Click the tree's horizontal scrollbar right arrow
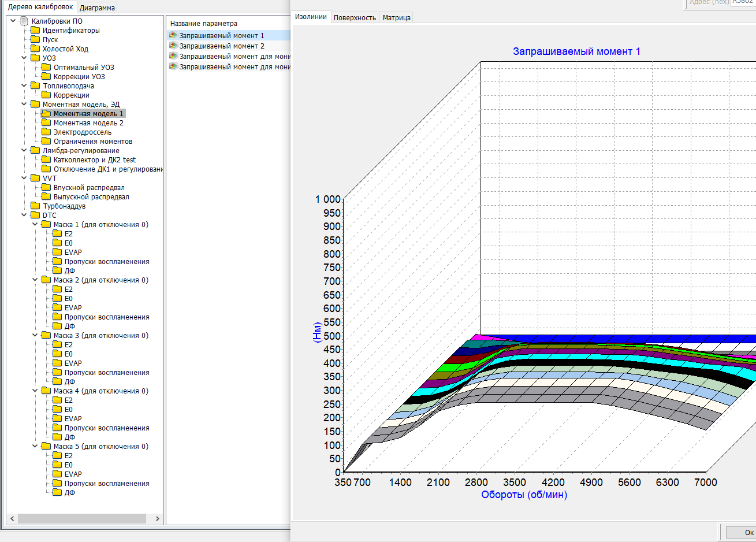This screenshot has height=542, width=756. [158, 518]
